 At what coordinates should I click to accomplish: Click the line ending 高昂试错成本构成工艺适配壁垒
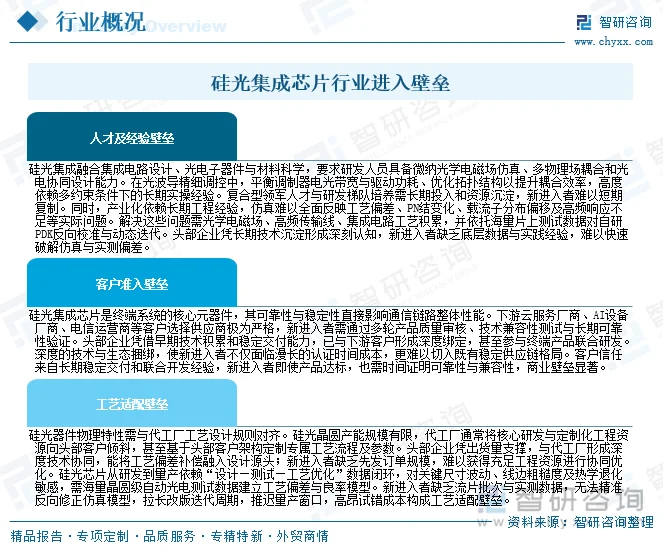point(273,501)
